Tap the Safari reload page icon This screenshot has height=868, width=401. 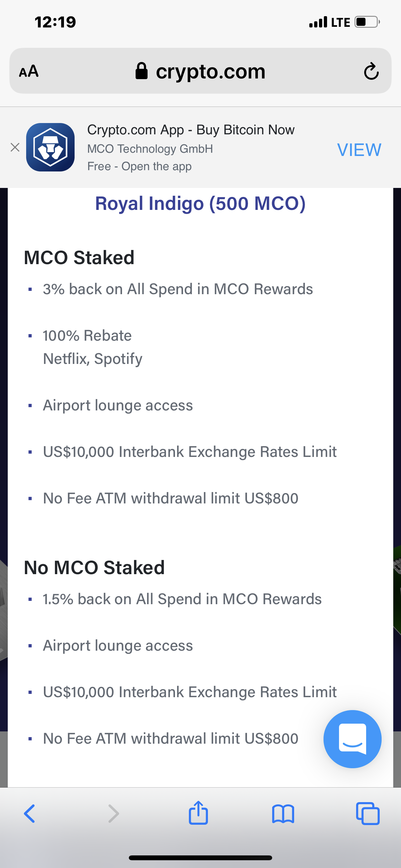pyautogui.click(x=371, y=71)
